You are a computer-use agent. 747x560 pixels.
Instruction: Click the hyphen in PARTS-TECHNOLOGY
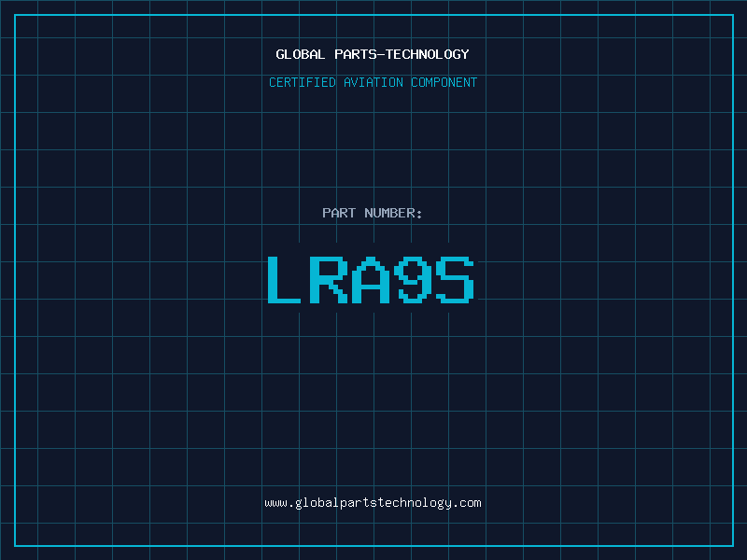pos(382,55)
